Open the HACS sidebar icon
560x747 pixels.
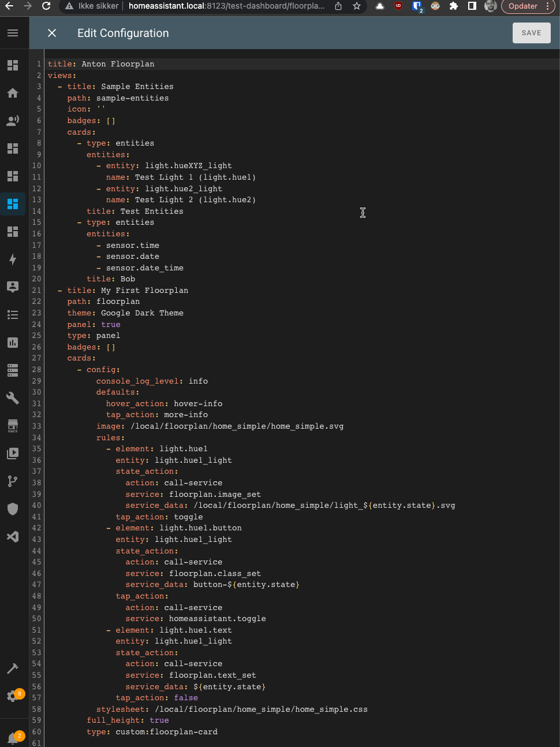[x=13, y=426]
